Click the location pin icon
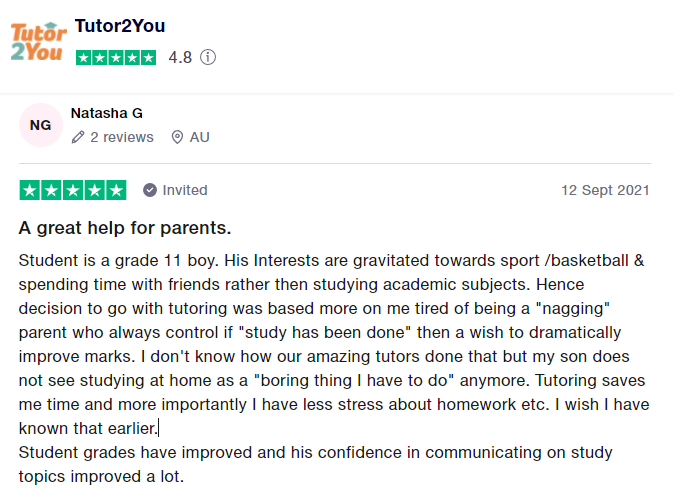The width and height of the screenshot is (674, 489). (177, 137)
